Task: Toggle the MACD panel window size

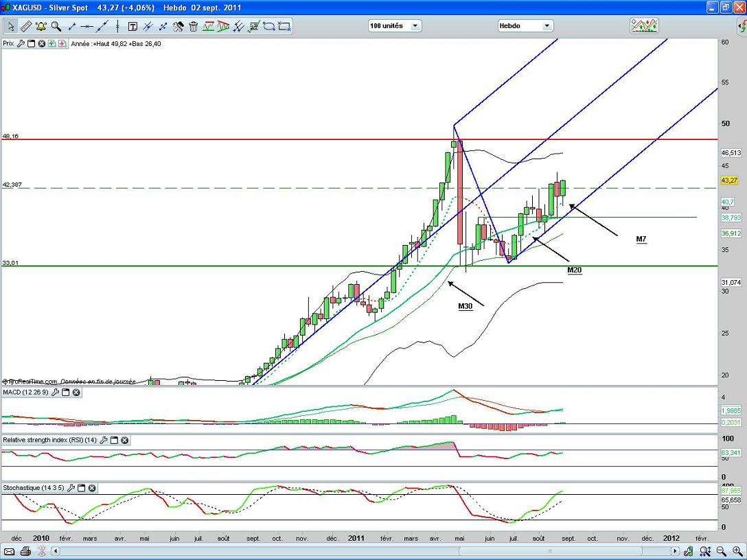Action: (65, 393)
